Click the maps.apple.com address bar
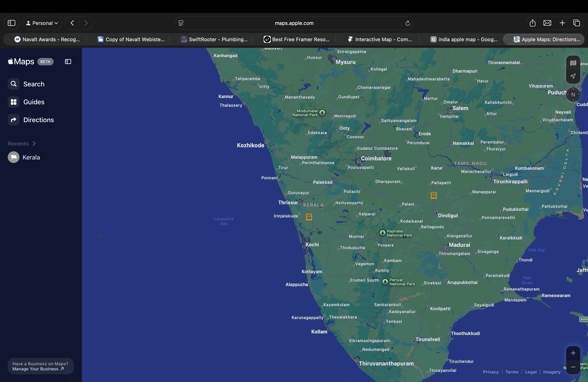The width and height of the screenshot is (588, 382). (294, 23)
